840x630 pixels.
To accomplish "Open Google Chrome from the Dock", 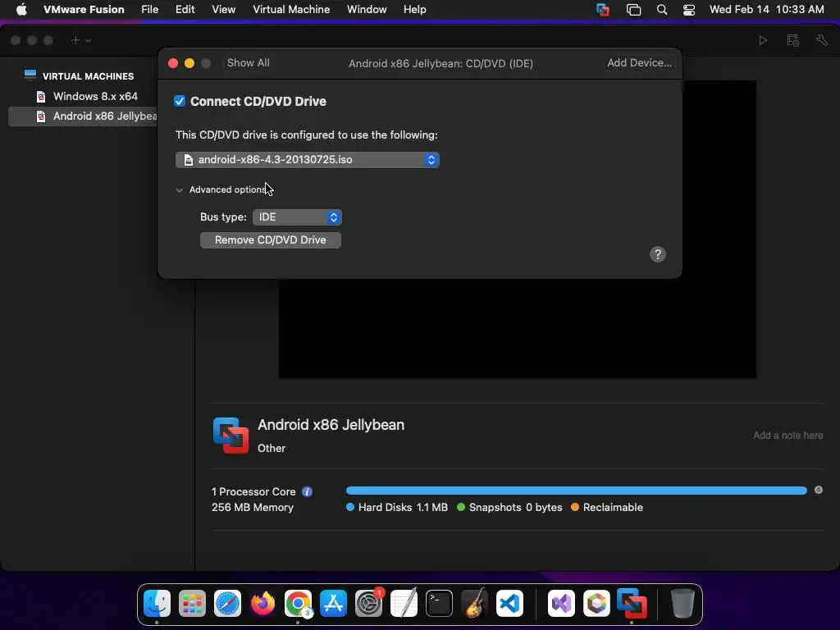I will [298, 604].
